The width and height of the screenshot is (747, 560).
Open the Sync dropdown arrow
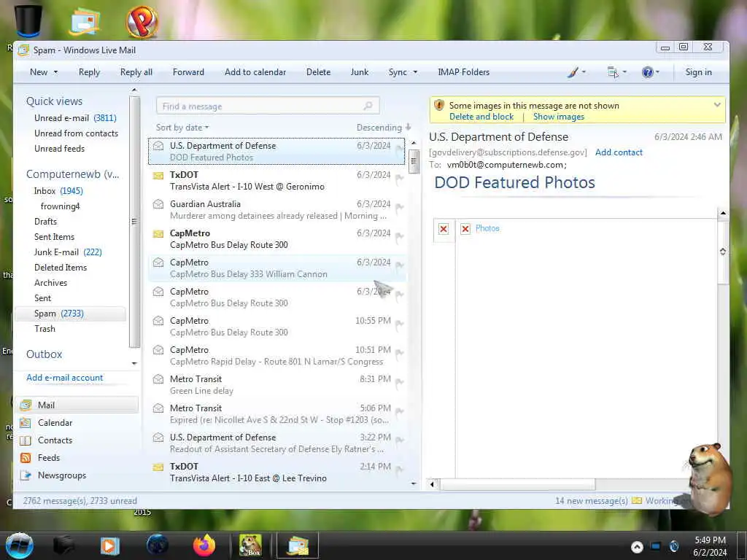coord(415,72)
